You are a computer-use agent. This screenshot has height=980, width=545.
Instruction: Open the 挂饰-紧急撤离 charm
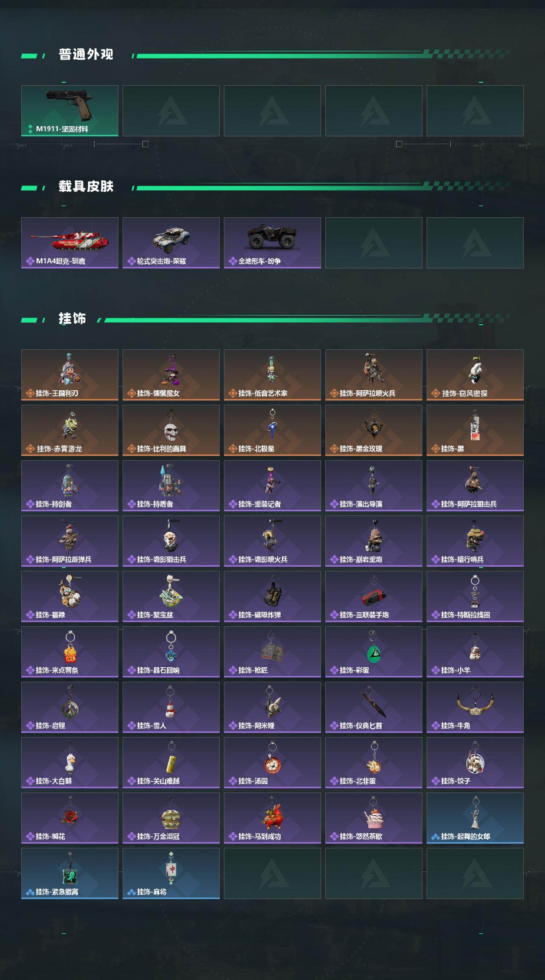(70, 873)
